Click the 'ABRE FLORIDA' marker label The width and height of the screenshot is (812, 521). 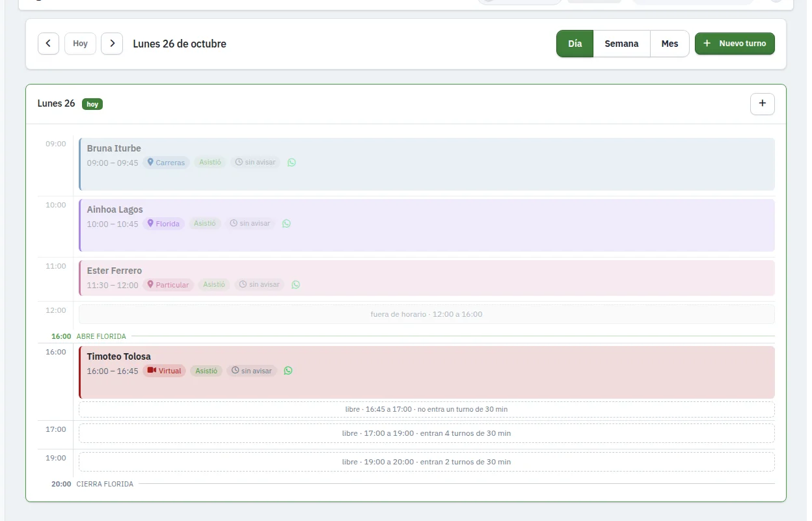pyautogui.click(x=101, y=336)
